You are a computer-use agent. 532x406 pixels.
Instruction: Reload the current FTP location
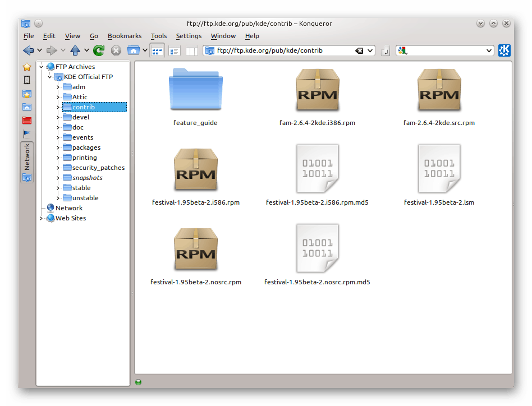click(99, 50)
